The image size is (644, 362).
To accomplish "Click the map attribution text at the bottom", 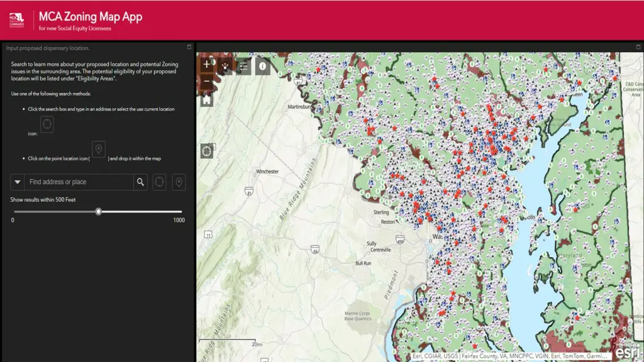I will 509,356.
